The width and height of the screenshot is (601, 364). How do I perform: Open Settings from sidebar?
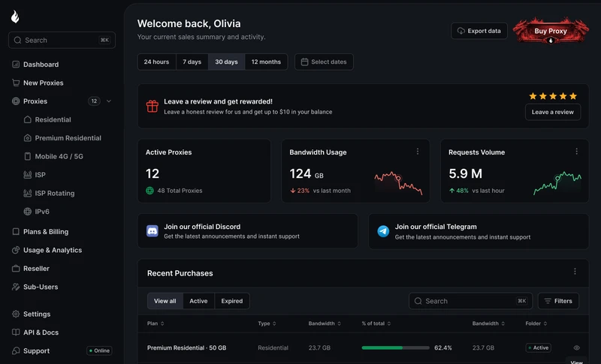[36, 314]
